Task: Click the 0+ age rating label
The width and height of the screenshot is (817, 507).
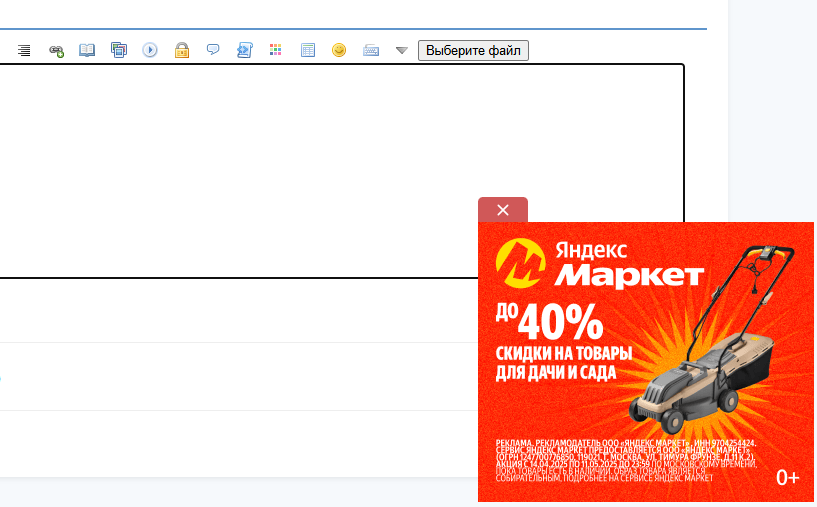Action: (787, 477)
